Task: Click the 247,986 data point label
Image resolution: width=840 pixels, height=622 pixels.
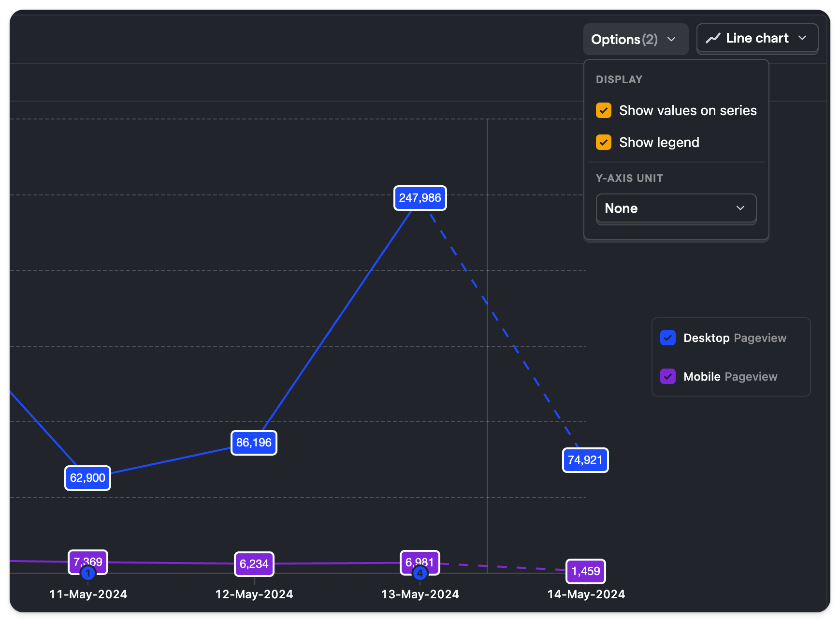Action: coord(420,198)
